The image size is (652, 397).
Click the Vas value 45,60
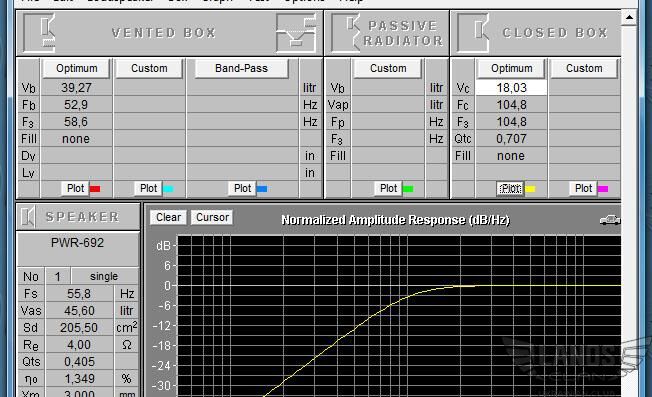tap(79, 311)
